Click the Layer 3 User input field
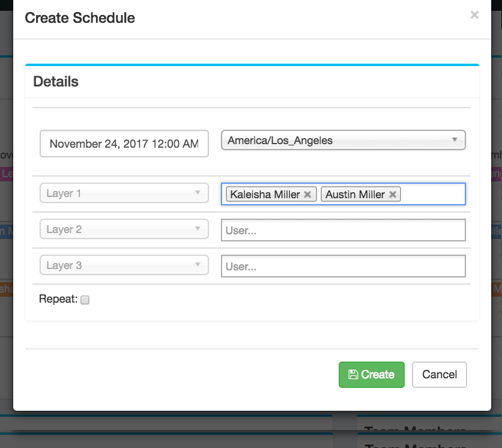The image size is (502, 448). [x=343, y=266]
